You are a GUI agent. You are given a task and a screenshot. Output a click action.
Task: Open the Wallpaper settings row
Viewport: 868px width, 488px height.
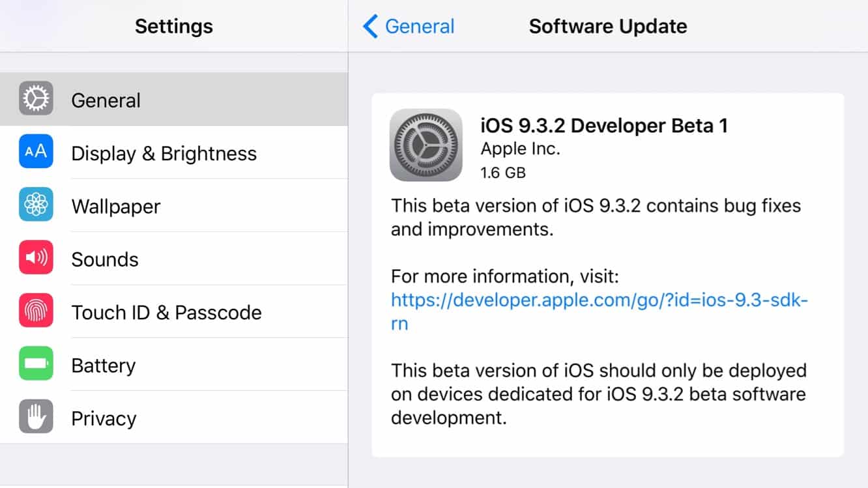pyautogui.click(x=116, y=207)
